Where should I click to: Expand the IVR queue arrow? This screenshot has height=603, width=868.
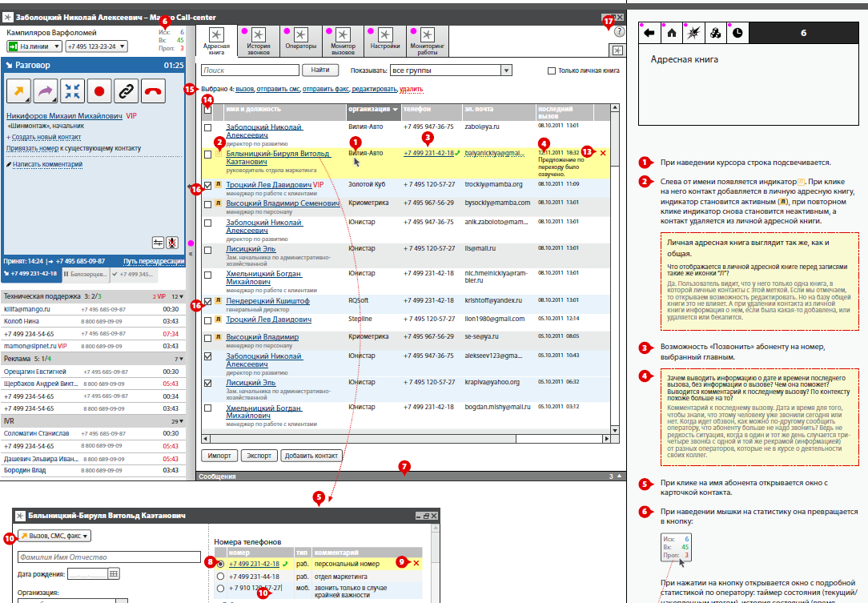(181, 421)
